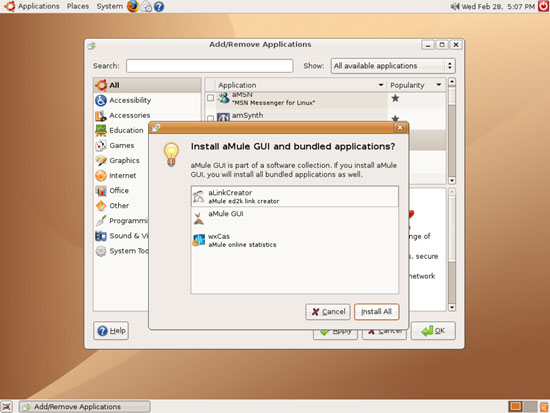550x413 pixels.
Task: Click OK in Add/Remove Applications window
Action: point(433,331)
